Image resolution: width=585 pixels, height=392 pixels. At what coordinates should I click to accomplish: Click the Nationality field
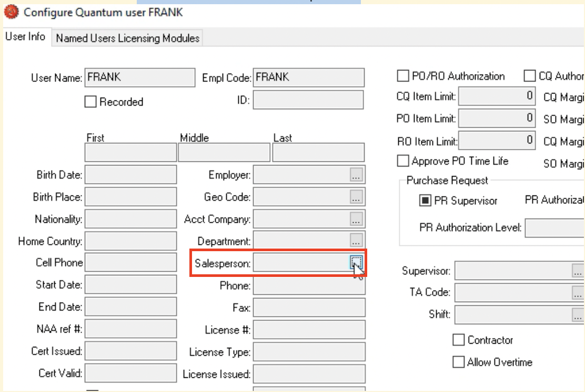tap(130, 219)
